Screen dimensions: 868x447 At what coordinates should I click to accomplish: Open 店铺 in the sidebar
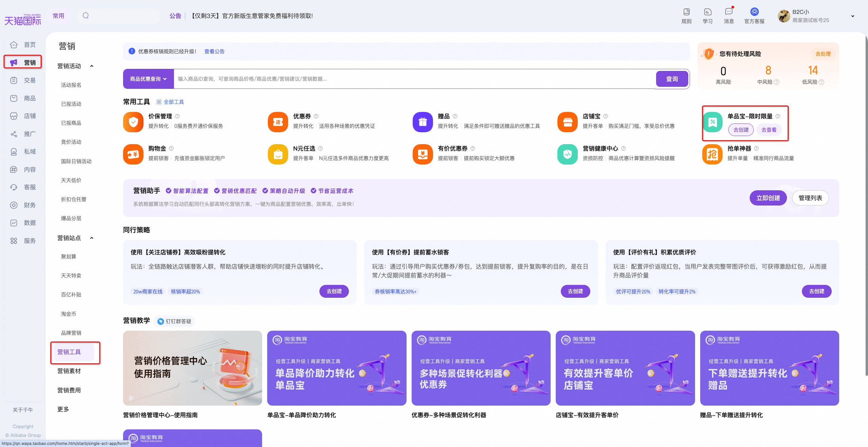pyautogui.click(x=23, y=116)
